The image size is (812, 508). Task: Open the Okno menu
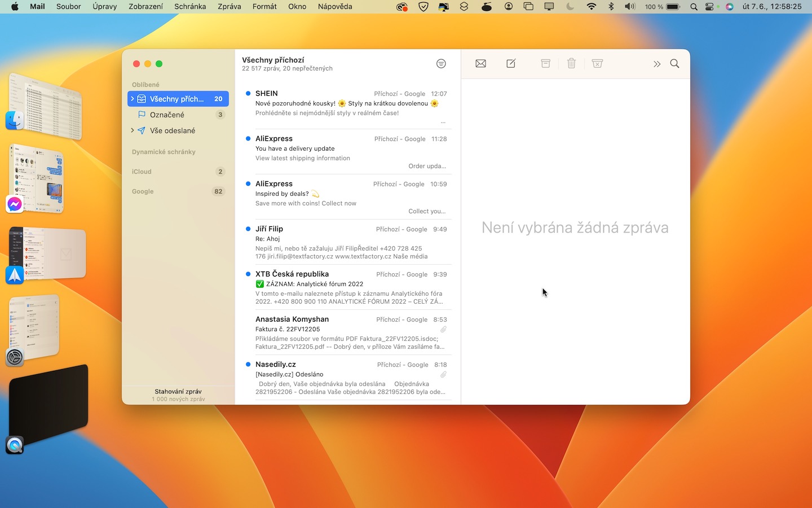point(297,7)
